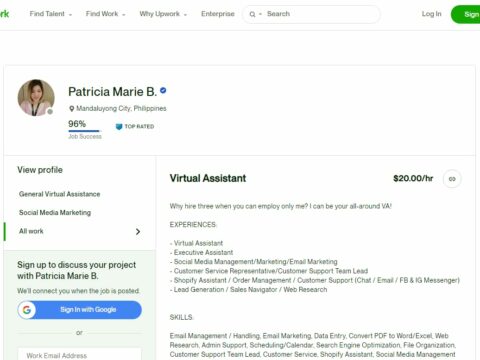Expand All work chevron arrow
The width and height of the screenshot is (480, 360).
138,231
